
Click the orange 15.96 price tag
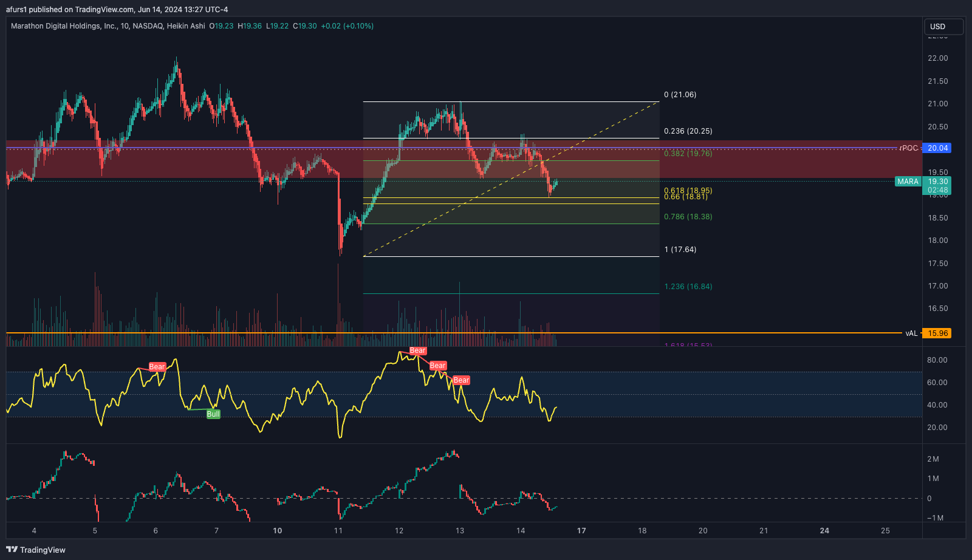click(x=937, y=333)
